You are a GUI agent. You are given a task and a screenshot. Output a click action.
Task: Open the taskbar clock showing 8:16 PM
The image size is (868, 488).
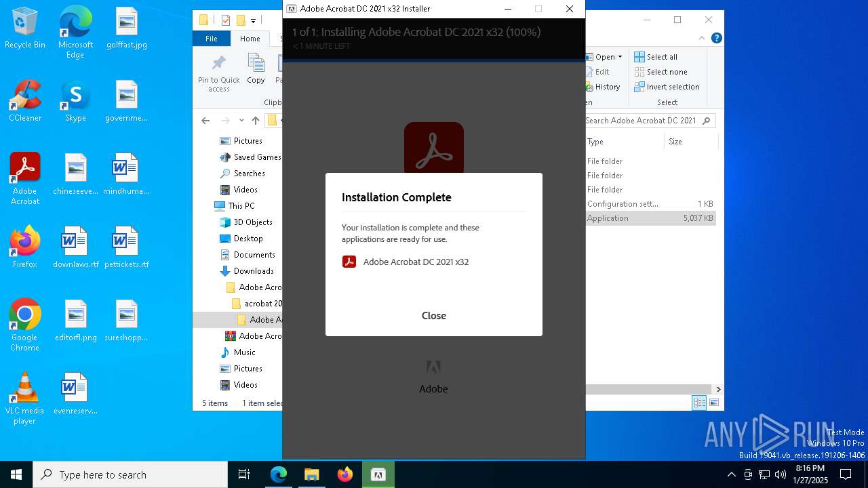pos(810,474)
